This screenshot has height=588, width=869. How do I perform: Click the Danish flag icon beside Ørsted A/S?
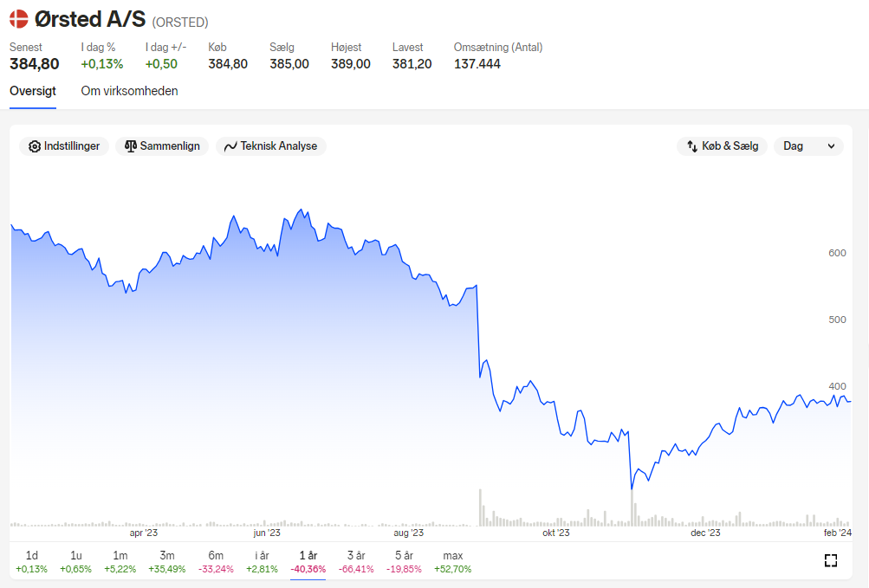[19, 19]
